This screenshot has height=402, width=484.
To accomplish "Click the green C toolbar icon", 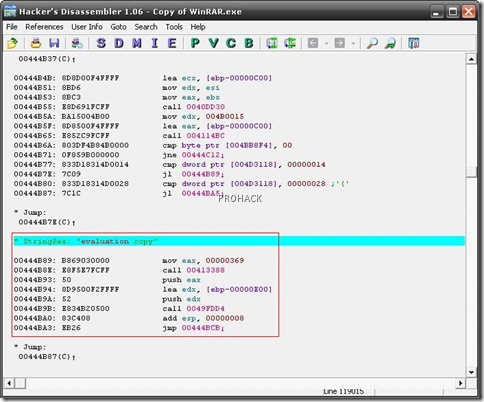I will tap(231, 43).
